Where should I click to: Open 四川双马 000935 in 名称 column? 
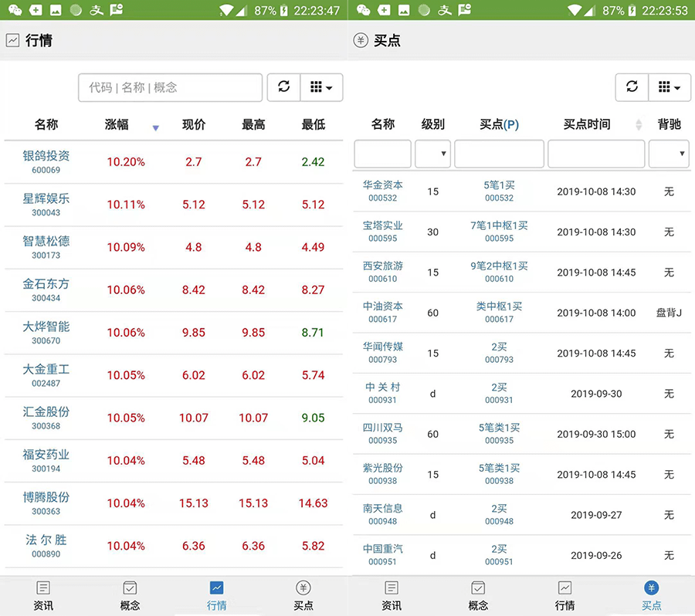click(x=382, y=433)
